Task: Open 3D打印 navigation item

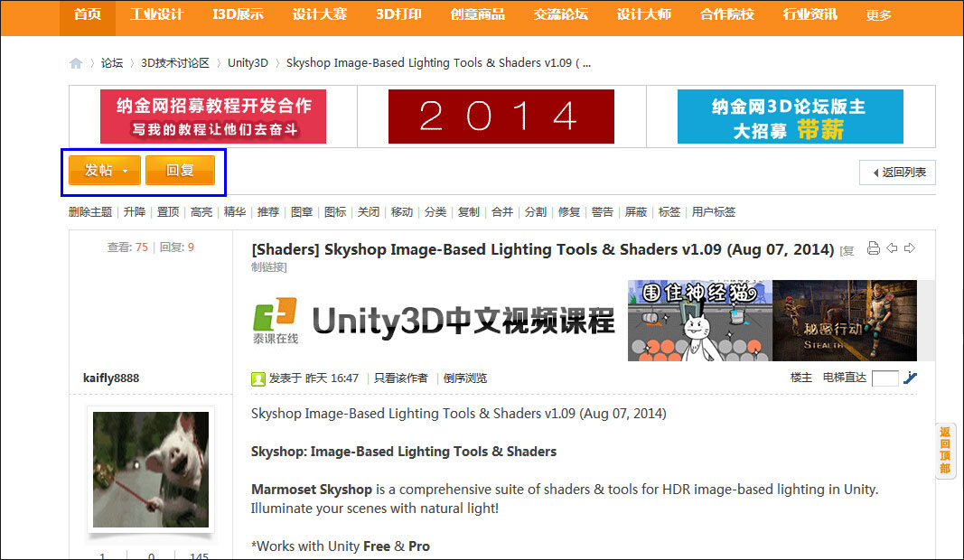Action: point(398,14)
